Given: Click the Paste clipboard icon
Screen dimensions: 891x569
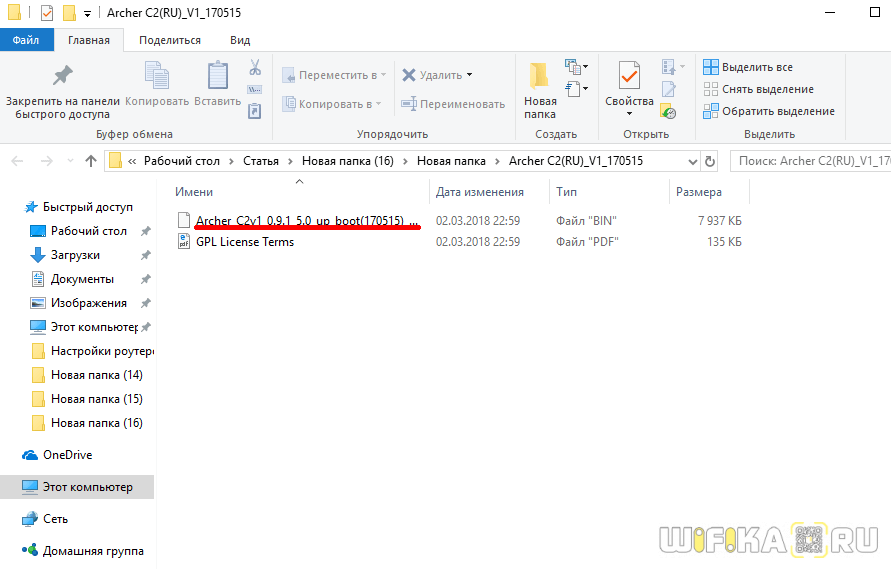Looking at the screenshot, I should (x=218, y=75).
